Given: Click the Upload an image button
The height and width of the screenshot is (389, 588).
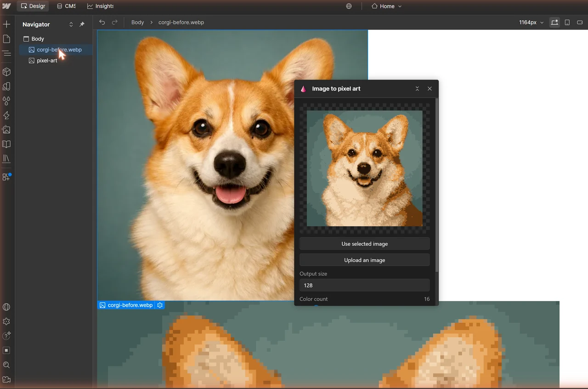Looking at the screenshot, I should 365,260.
